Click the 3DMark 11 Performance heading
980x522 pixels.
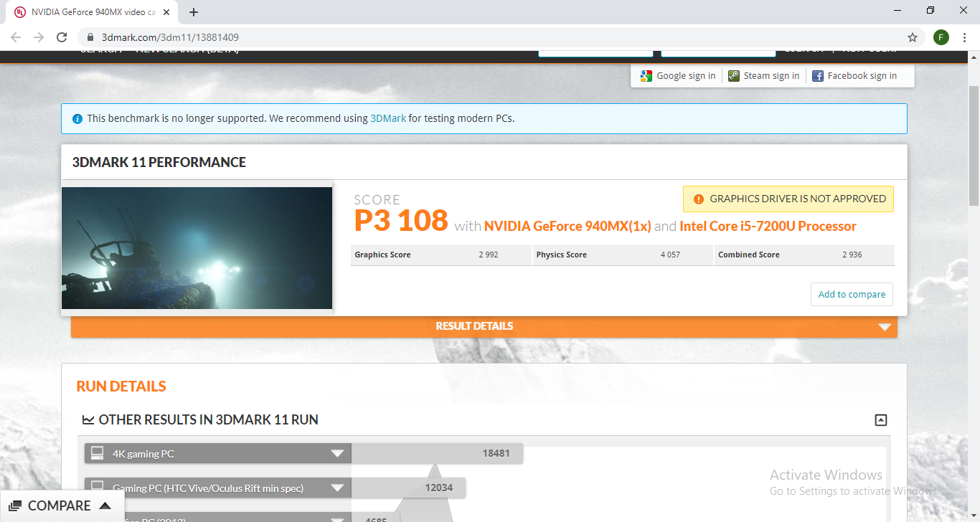[x=159, y=163]
